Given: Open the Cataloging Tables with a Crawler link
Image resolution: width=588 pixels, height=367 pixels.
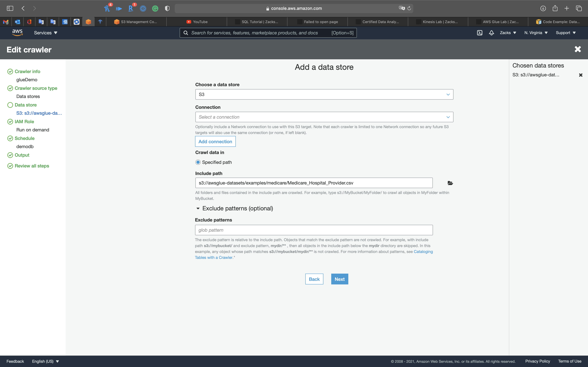Looking at the screenshot, I should (423, 252).
